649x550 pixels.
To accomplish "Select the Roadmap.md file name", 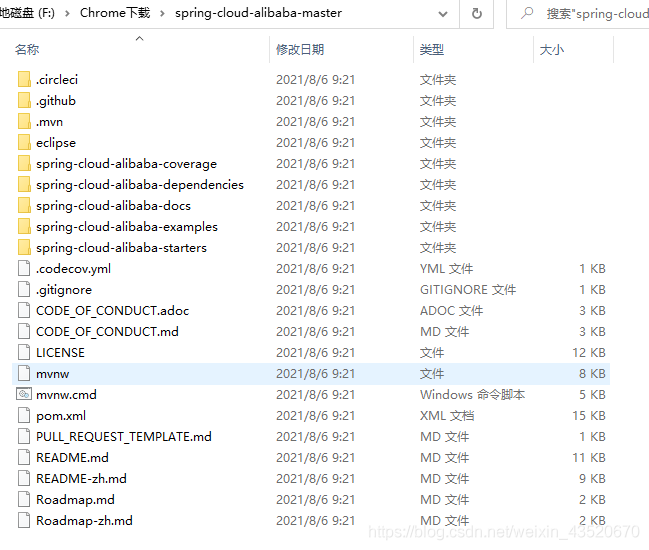I will click(x=75, y=500).
